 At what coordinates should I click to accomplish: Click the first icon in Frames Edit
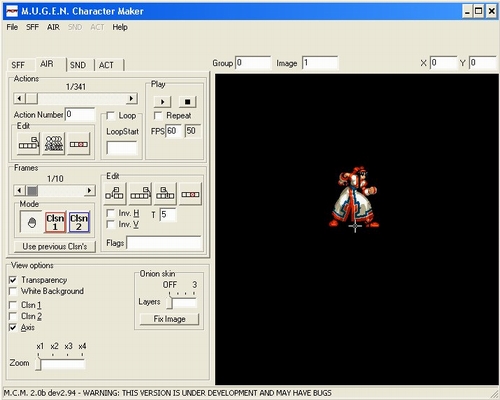[115, 193]
